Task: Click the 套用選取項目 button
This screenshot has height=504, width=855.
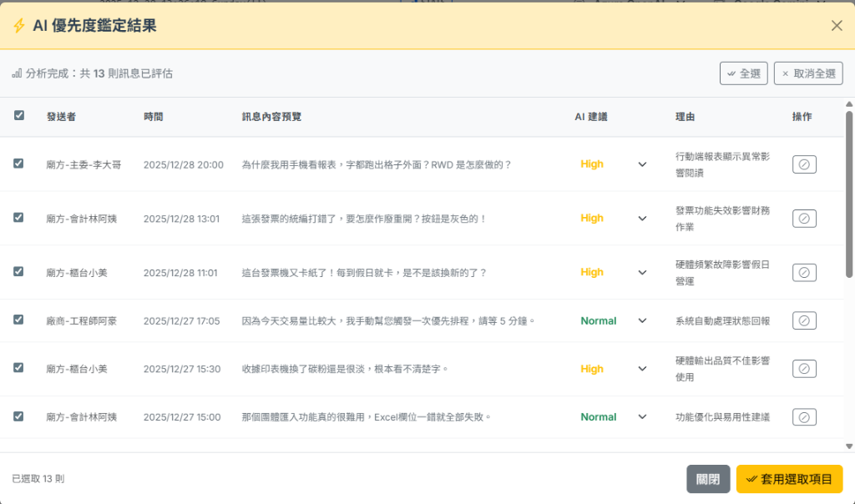Action: (789, 479)
